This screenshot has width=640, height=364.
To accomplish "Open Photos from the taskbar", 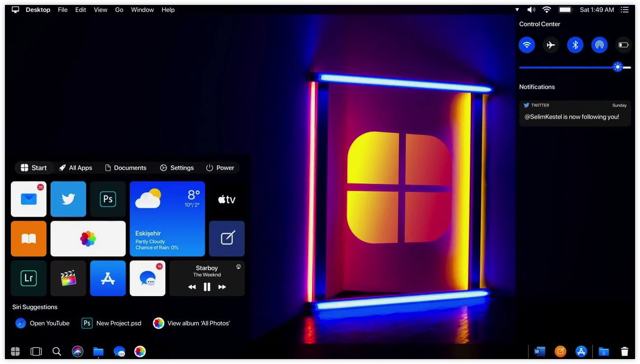I will (140, 351).
